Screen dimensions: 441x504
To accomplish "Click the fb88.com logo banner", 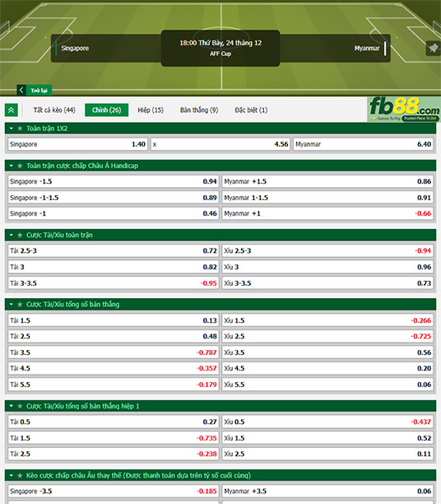I will pyautogui.click(x=404, y=110).
